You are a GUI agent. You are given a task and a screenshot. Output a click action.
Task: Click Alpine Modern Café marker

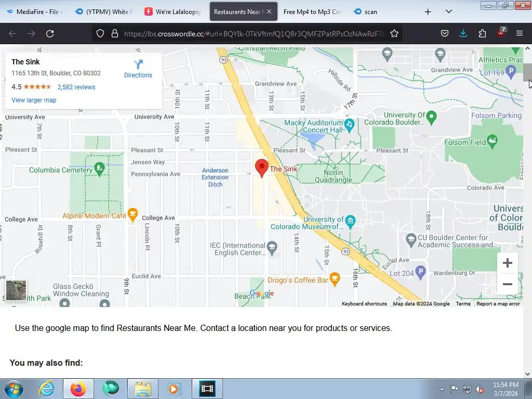132,215
